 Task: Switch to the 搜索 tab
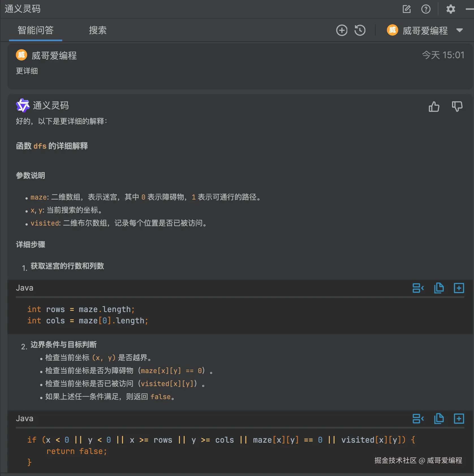tap(98, 30)
